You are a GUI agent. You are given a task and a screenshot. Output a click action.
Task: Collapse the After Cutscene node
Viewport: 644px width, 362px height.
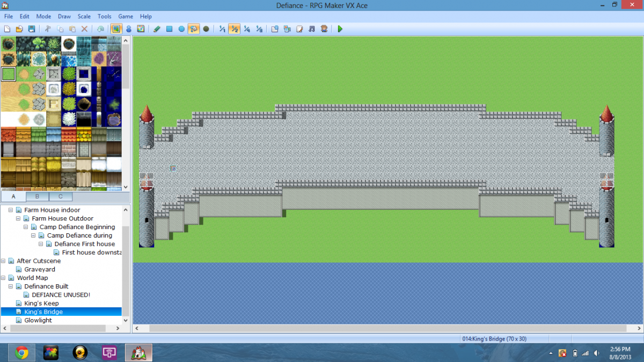[x=3, y=261]
